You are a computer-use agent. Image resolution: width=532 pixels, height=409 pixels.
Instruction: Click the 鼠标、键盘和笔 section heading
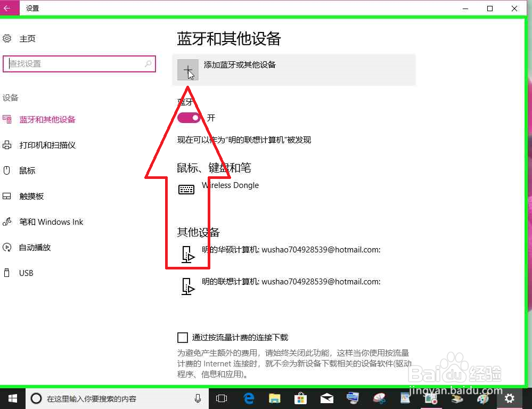tap(214, 168)
